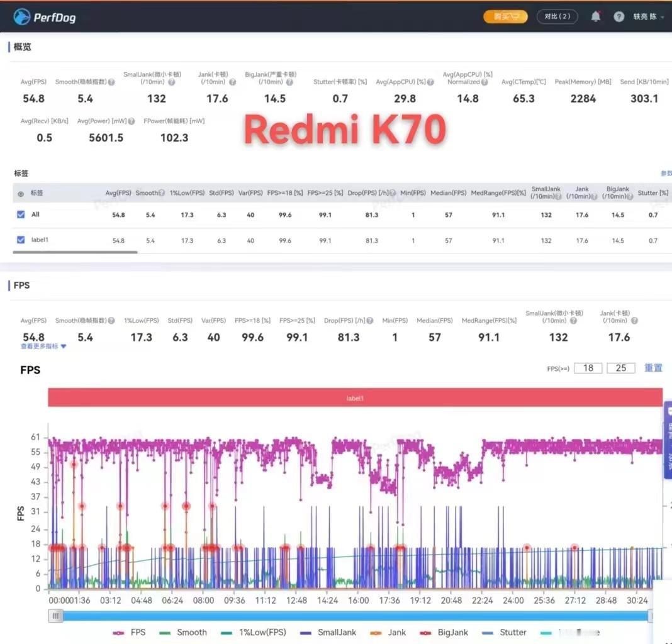Click the MedRange(FPS)[%] table column header
Screen dimensions: 672x644
point(498,193)
